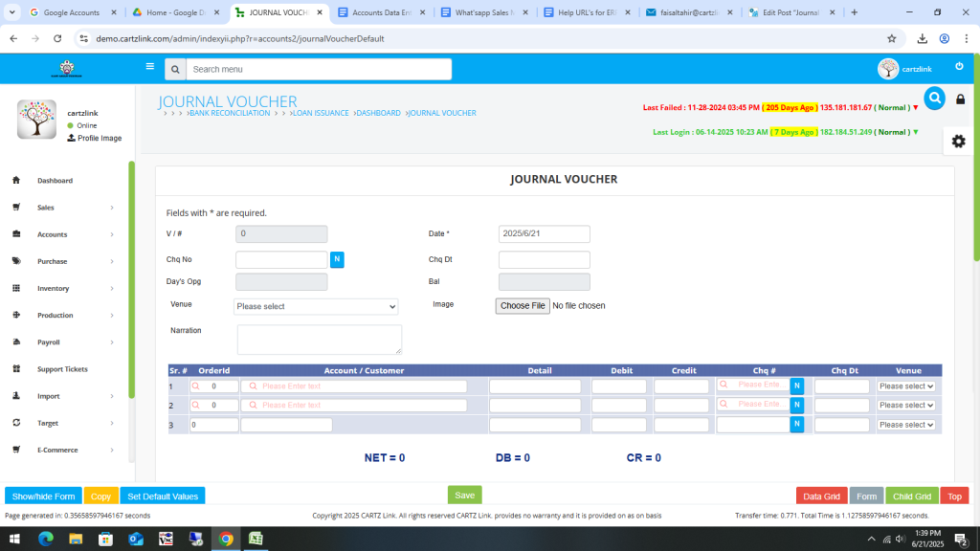Bookmark this page with star icon
The image size is (980, 551).
(891, 38)
